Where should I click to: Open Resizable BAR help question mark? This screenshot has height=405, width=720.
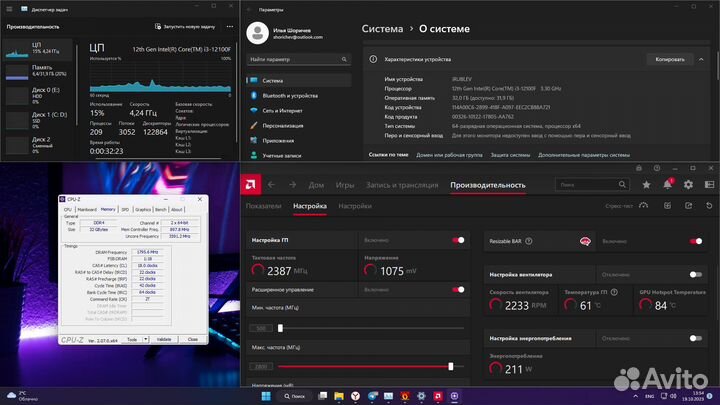529,241
